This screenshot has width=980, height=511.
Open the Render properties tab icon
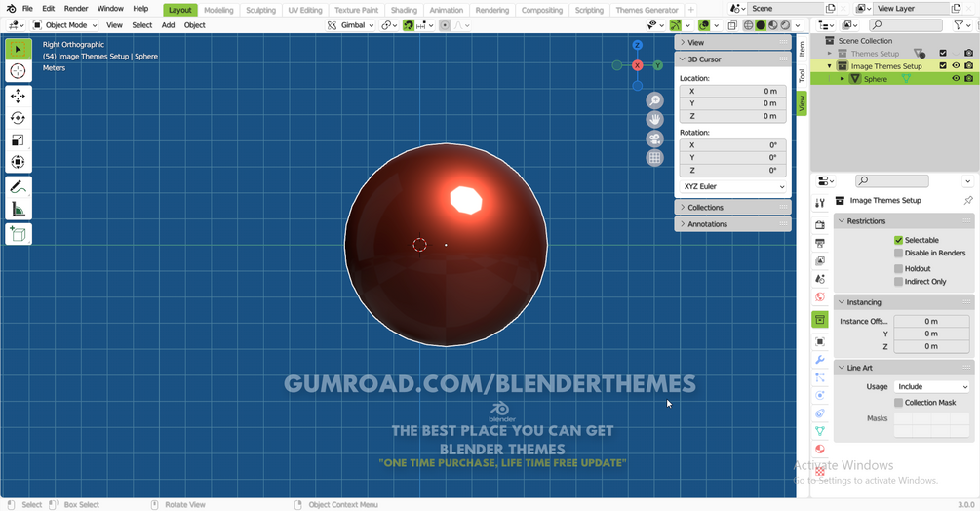820,225
